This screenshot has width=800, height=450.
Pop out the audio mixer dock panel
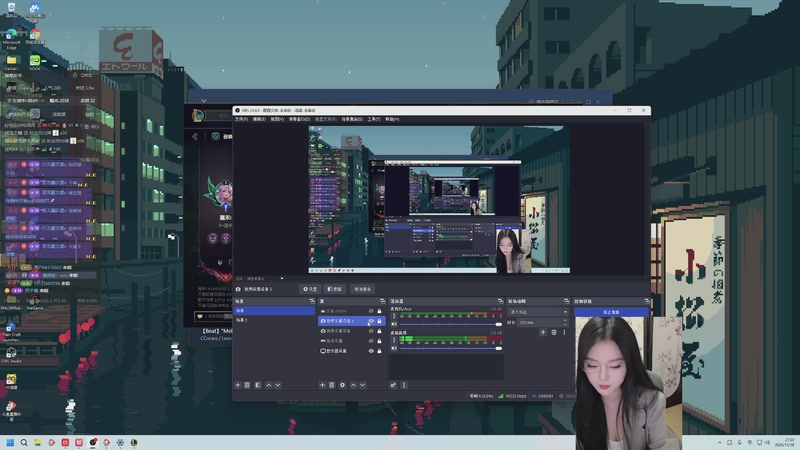point(500,302)
